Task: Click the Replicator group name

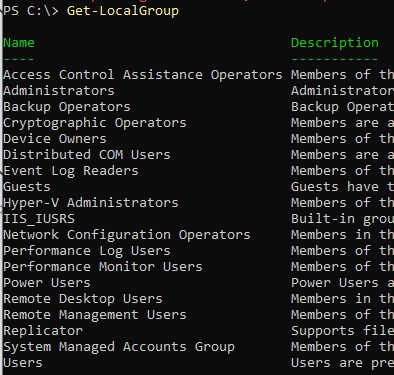Action: tap(43, 331)
